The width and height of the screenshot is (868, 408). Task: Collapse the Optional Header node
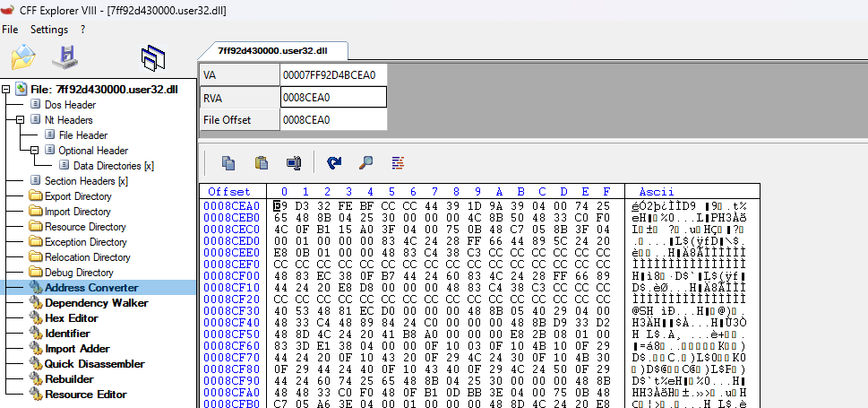click(34, 151)
